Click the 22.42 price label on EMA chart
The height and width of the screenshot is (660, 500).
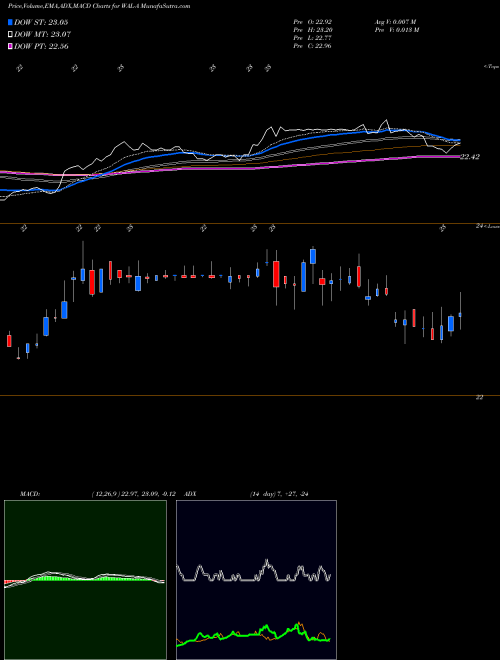point(470,157)
